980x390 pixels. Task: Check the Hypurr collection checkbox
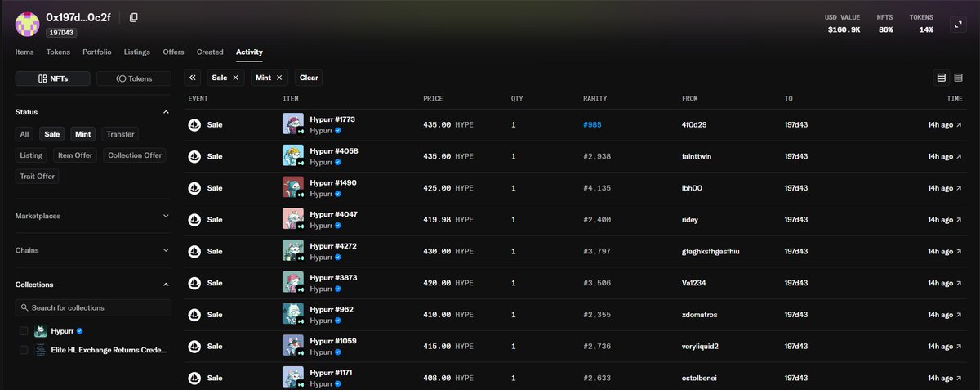24,331
